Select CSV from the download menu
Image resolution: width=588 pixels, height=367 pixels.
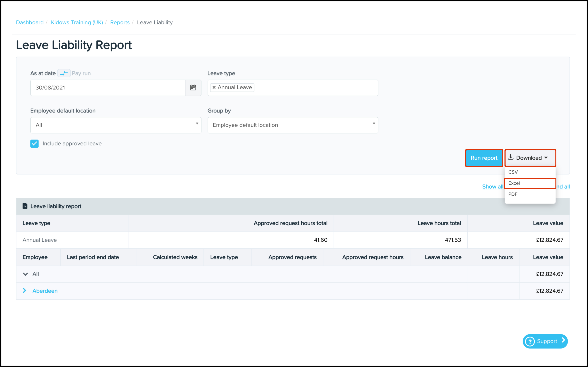513,172
